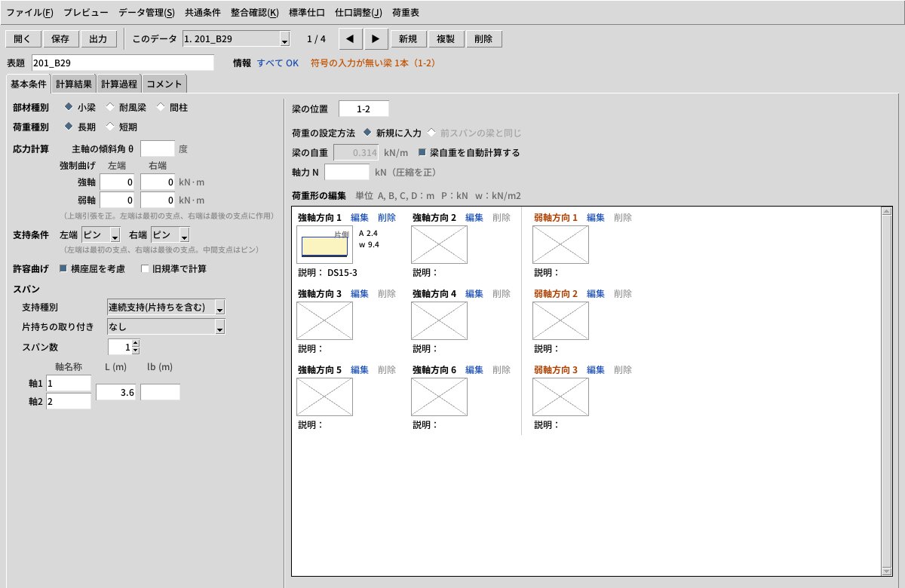905x588 pixels.
Task: Click 編集 link for 強軸方向 2
Action: (x=474, y=217)
